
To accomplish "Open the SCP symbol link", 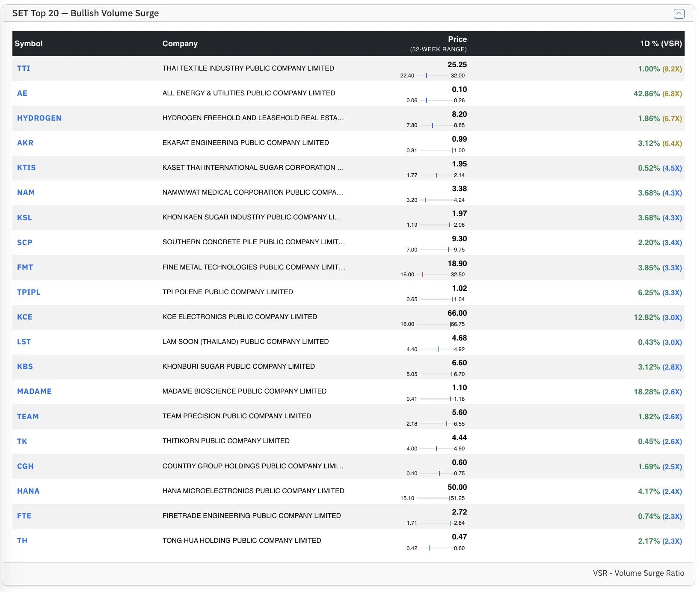I will pos(25,243).
